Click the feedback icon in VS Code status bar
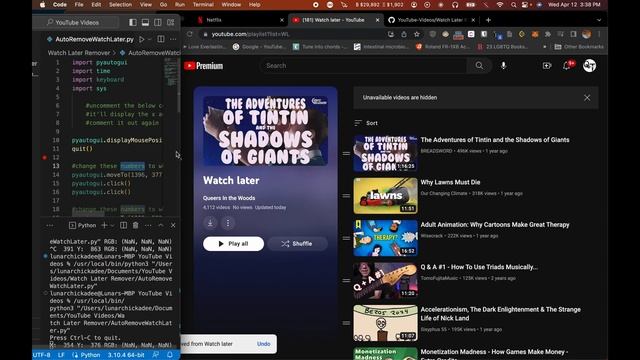The image size is (640, 360). tap(156, 355)
